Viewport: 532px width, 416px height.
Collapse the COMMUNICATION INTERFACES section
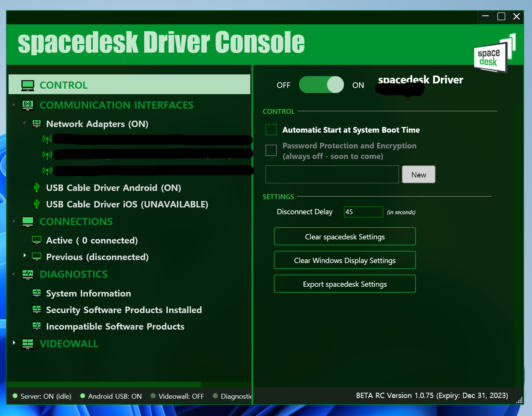tap(14, 104)
